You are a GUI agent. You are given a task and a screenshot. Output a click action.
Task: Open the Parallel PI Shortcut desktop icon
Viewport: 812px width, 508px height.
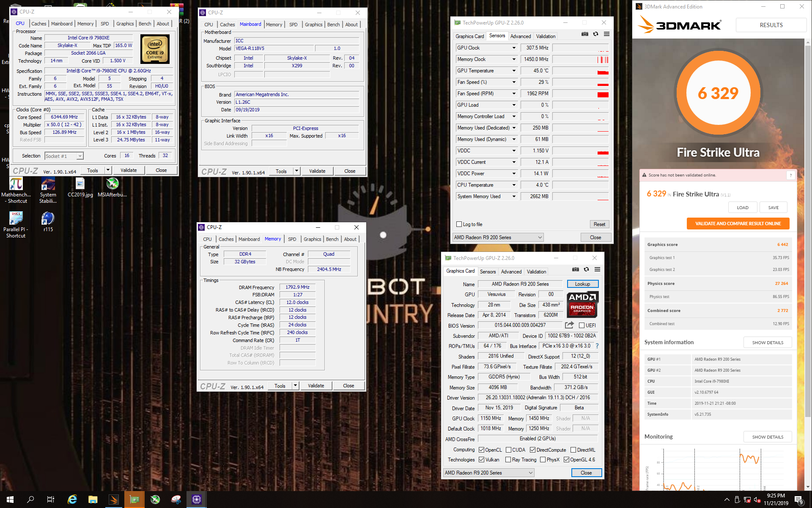[x=16, y=225]
